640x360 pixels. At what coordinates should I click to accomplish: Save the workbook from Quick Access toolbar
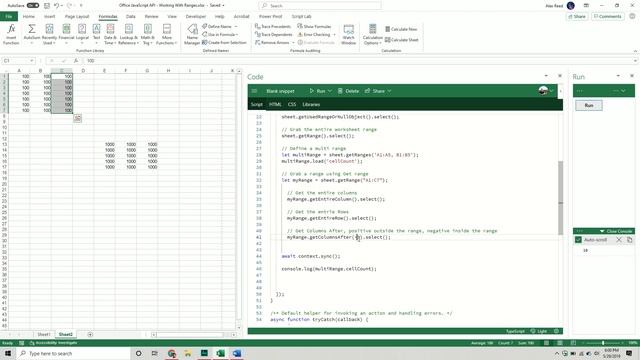(x=47, y=6)
